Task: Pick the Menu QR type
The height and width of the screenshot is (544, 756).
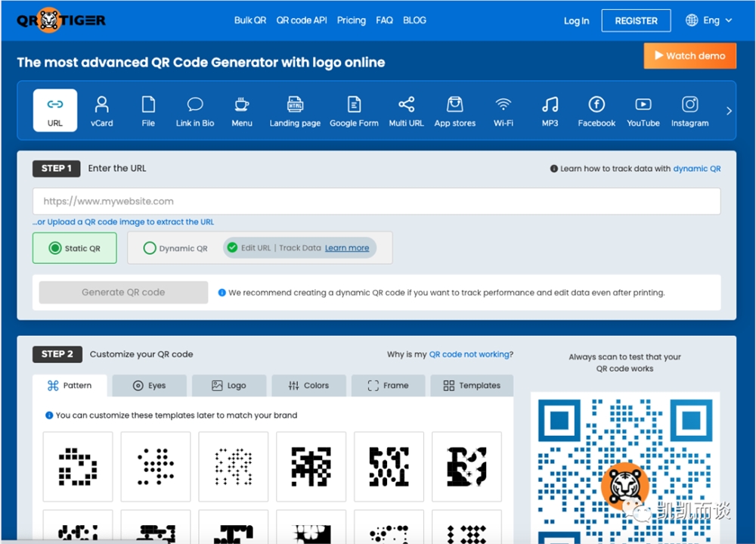Action: point(242,111)
